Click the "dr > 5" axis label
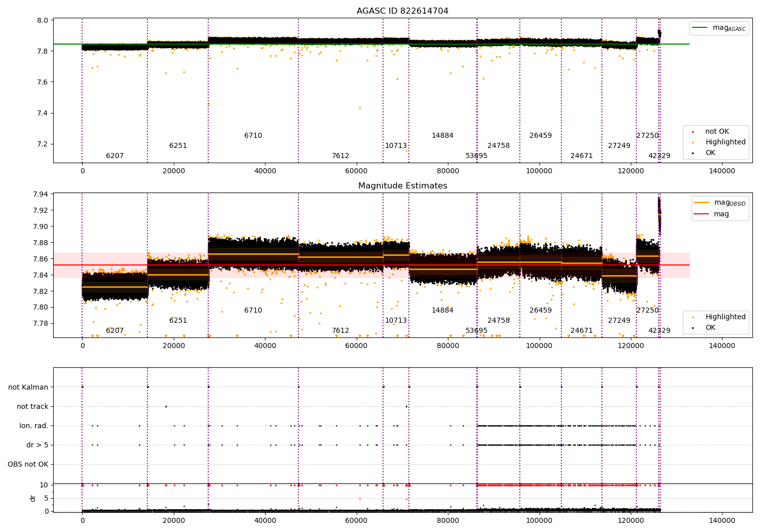760x532 pixels. point(37,445)
